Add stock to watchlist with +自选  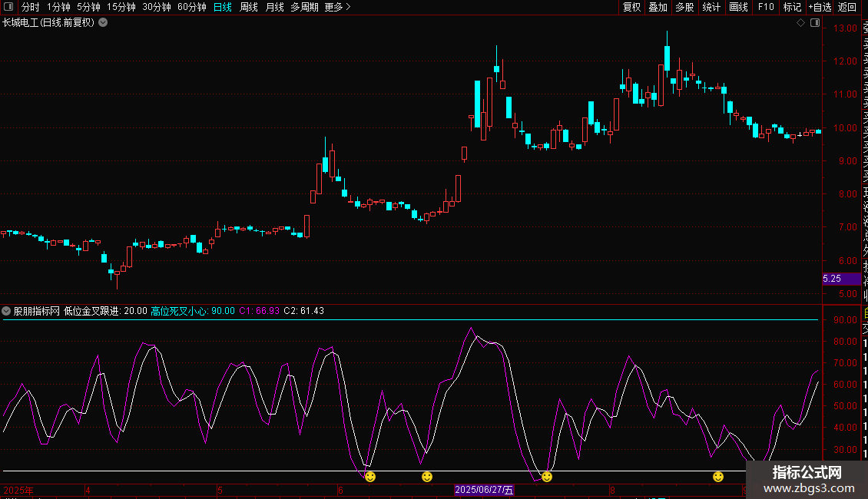pos(820,7)
